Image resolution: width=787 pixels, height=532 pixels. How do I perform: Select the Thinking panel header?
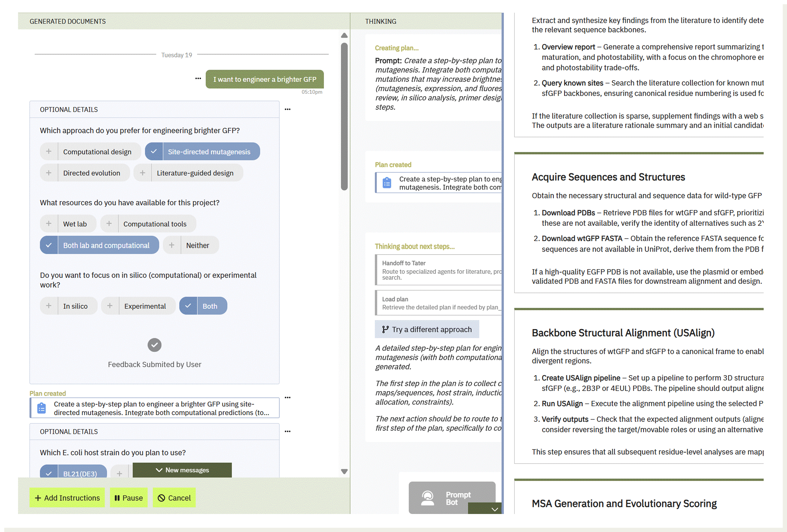[380, 21]
